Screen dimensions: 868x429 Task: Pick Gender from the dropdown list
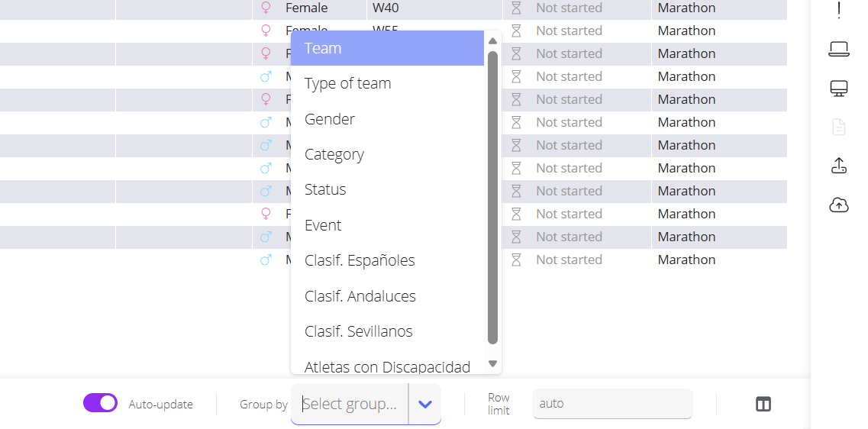point(388,119)
